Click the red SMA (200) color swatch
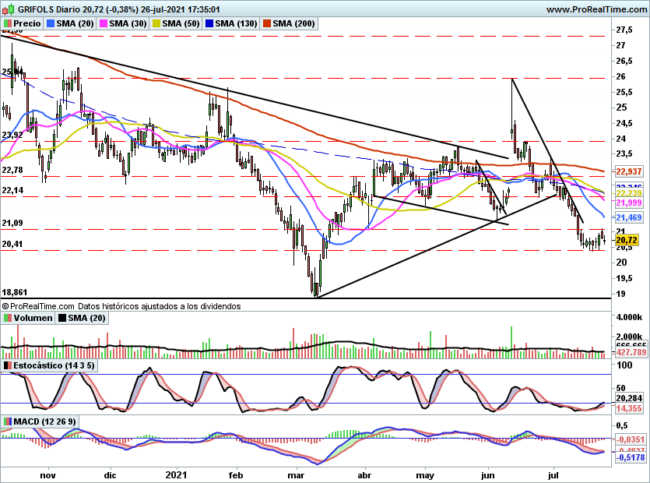This screenshot has width=650, height=483. (267, 24)
